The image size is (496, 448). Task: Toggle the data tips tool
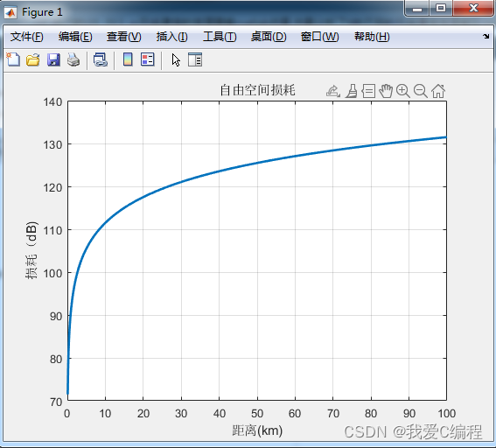(368, 91)
